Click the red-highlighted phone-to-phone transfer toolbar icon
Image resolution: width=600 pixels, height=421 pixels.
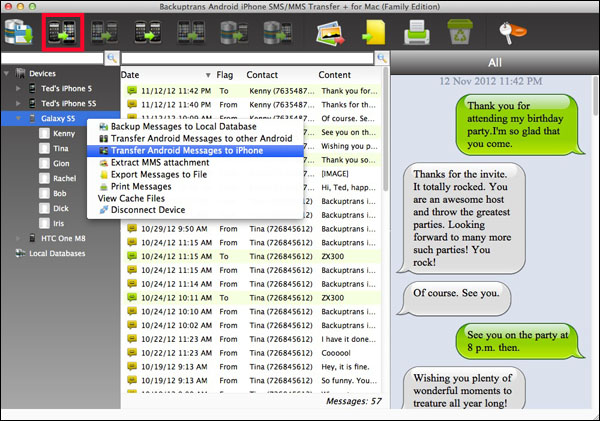[63, 33]
